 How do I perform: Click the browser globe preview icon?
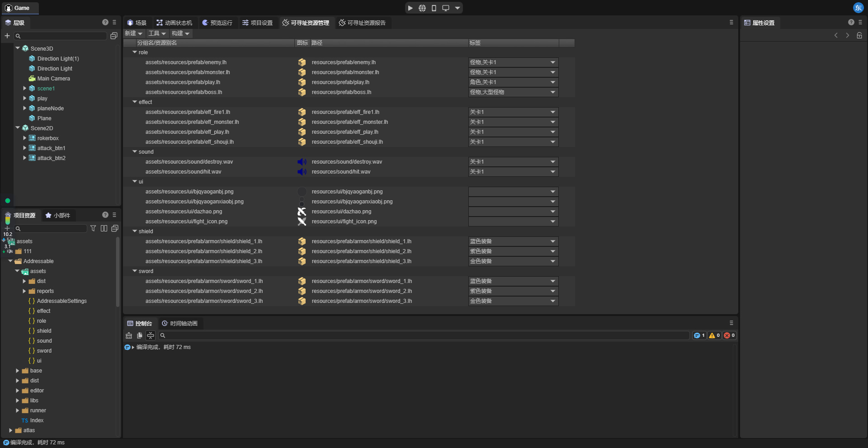[422, 8]
